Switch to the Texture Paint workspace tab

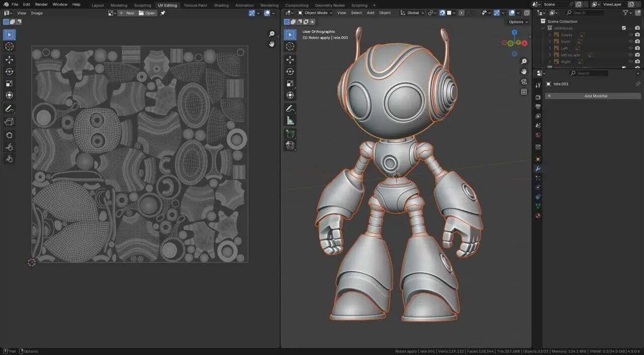[x=195, y=5]
